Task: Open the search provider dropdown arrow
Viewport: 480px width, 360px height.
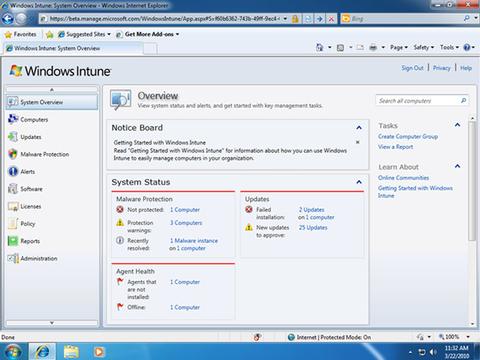Action: pos(476,19)
